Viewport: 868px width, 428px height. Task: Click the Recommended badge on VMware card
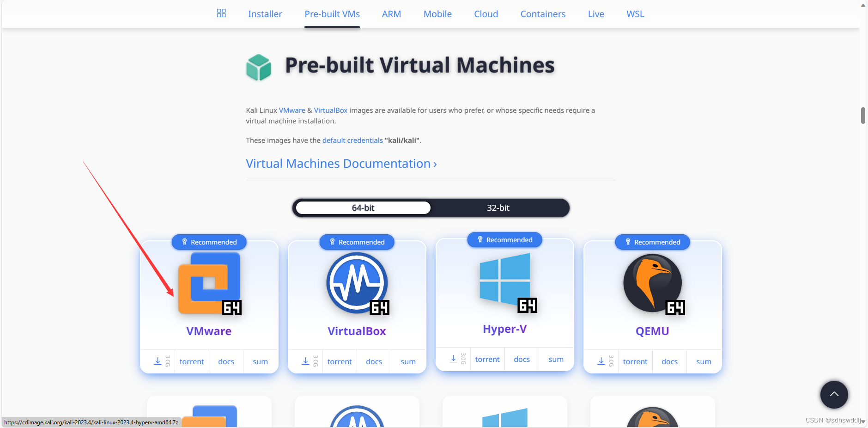coord(209,242)
